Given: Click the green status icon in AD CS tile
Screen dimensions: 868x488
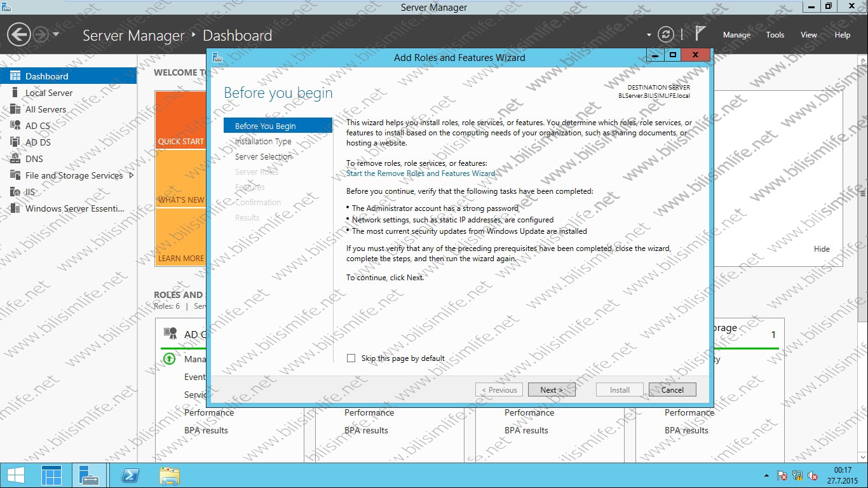Looking at the screenshot, I should click(x=169, y=359).
